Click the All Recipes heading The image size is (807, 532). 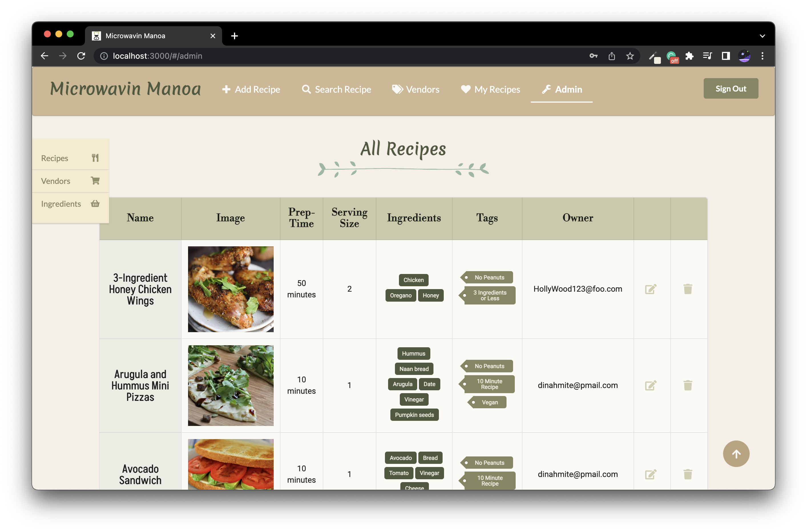click(x=403, y=149)
